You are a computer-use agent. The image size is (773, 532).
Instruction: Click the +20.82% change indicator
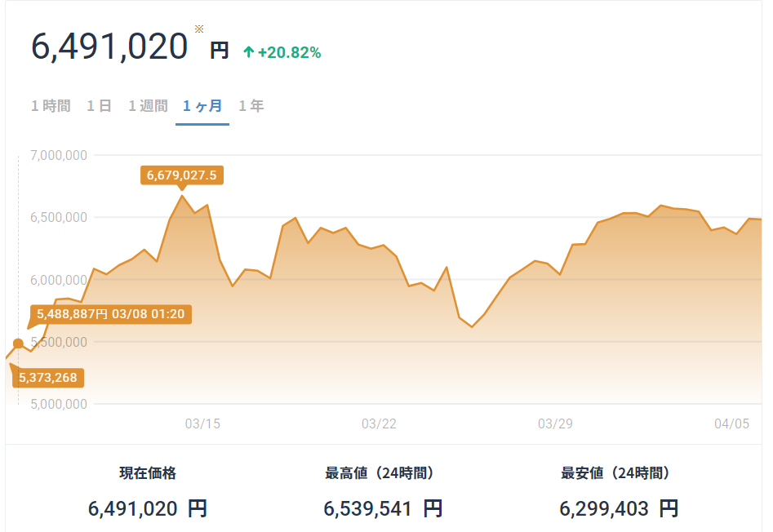point(290,52)
